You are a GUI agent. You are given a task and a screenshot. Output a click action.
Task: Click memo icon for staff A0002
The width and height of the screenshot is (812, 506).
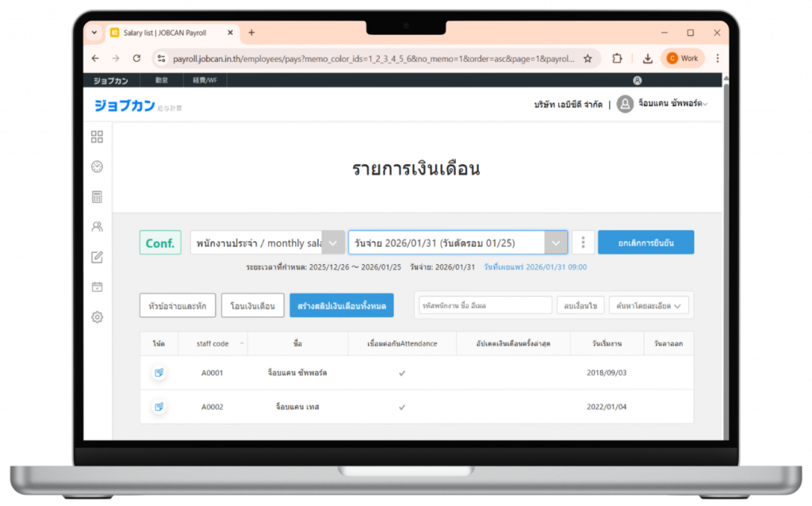coord(159,407)
